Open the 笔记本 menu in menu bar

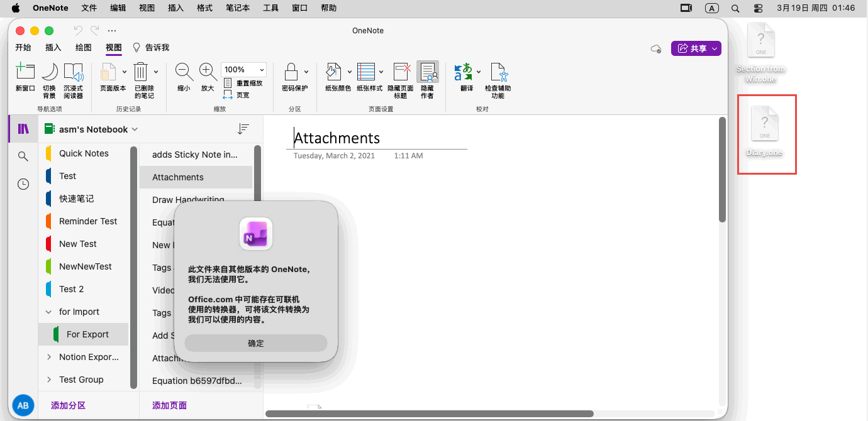tap(238, 8)
